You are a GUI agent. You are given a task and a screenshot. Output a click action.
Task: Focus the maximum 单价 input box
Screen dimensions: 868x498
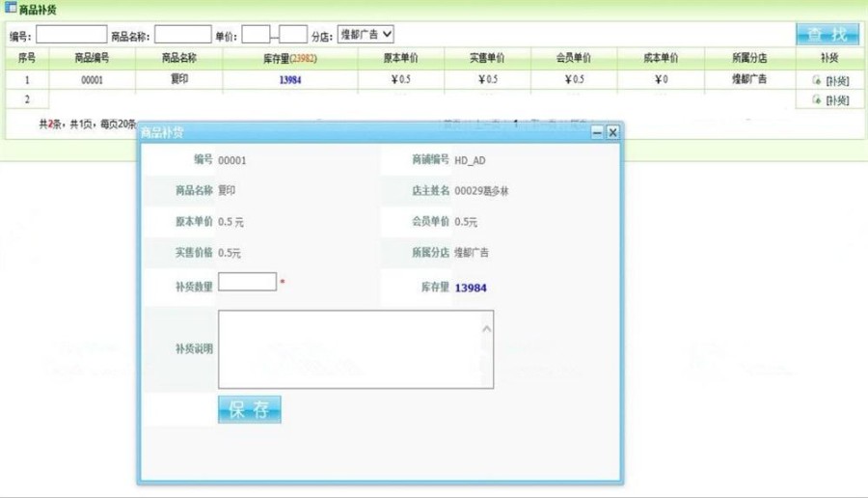293,35
